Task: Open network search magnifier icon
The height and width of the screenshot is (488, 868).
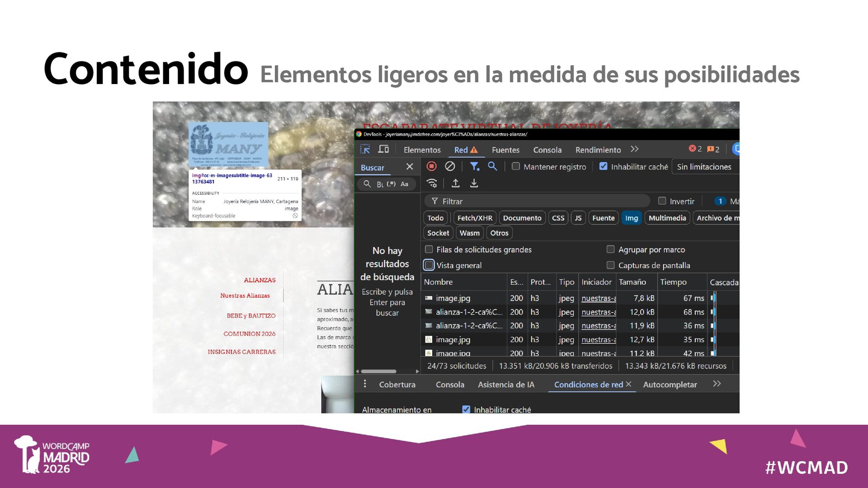Action: point(492,166)
